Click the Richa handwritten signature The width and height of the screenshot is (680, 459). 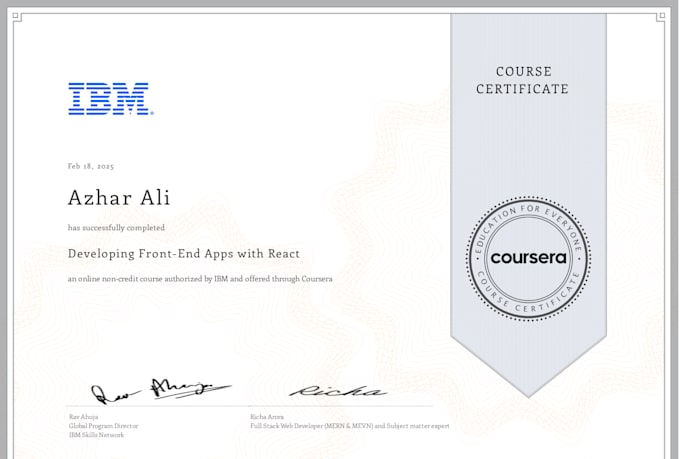(338, 391)
